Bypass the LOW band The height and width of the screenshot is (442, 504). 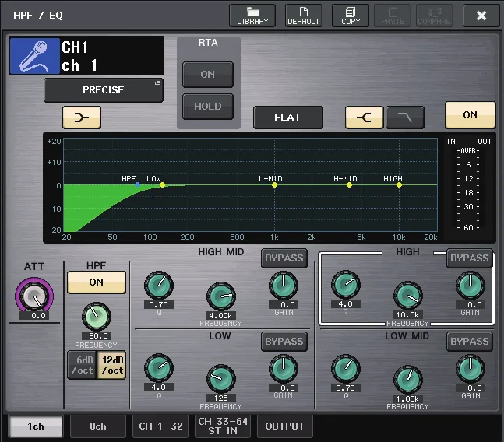point(284,341)
